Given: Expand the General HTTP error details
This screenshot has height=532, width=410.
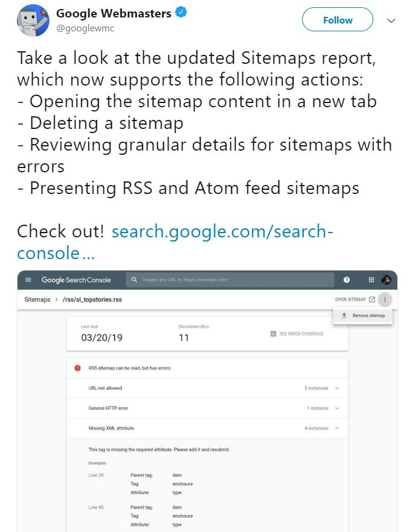Looking at the screenshot, I should [337, 408].
